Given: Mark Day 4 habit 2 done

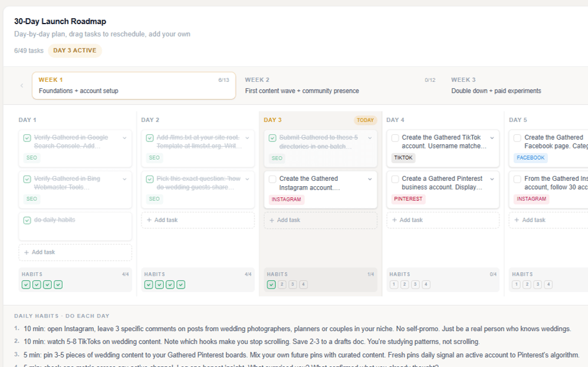Looking at the screenshot, I should pyautogui.click(x=405, y=285).
